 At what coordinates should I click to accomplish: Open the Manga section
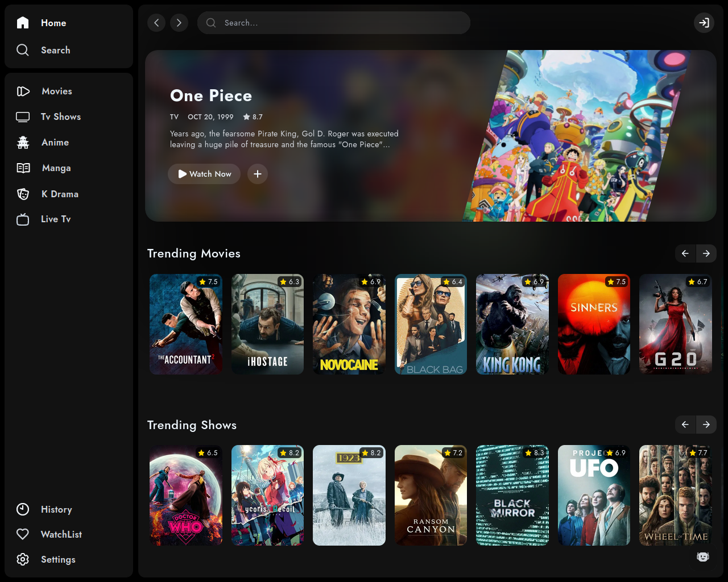(56, 168)
